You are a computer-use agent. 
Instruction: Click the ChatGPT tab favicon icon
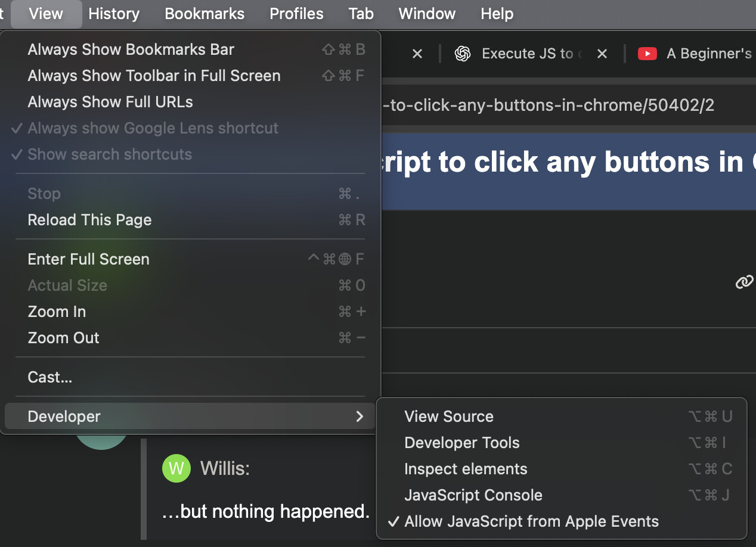[x=462, y=54]
